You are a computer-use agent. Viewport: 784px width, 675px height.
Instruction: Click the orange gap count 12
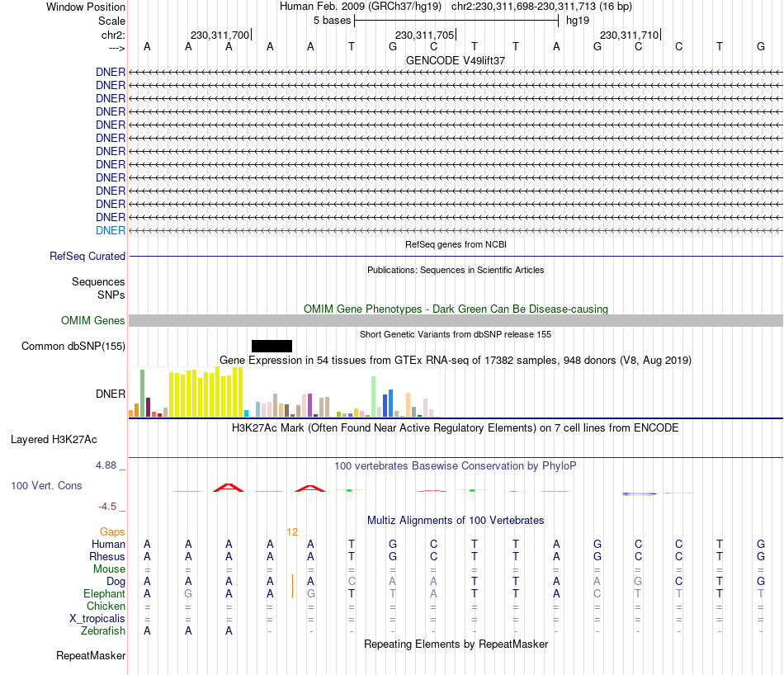292,532
